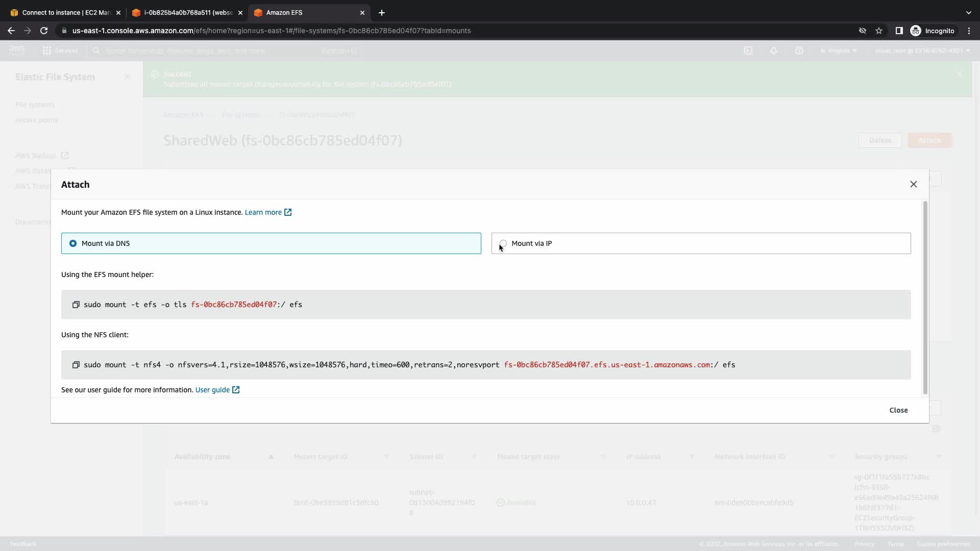Copy the EFS mount helper command
The height and width of the screenshot is (551, 980).
pos(76,305)
